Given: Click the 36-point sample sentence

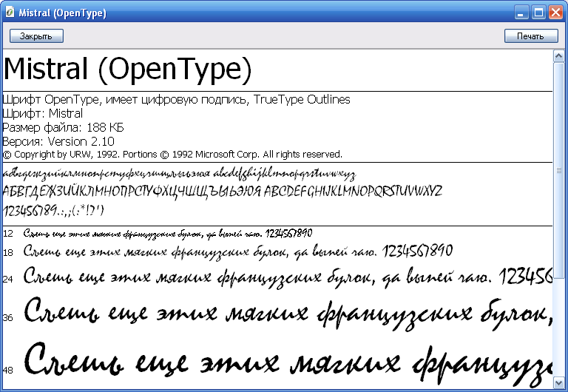Looking at the screenshot, I should click(x=288, y=314).
